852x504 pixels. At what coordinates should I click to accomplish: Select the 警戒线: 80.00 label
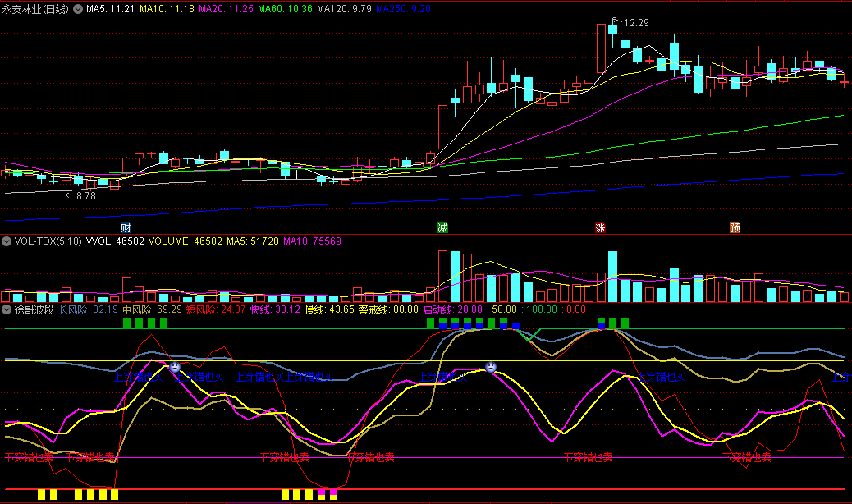point(388,309)
